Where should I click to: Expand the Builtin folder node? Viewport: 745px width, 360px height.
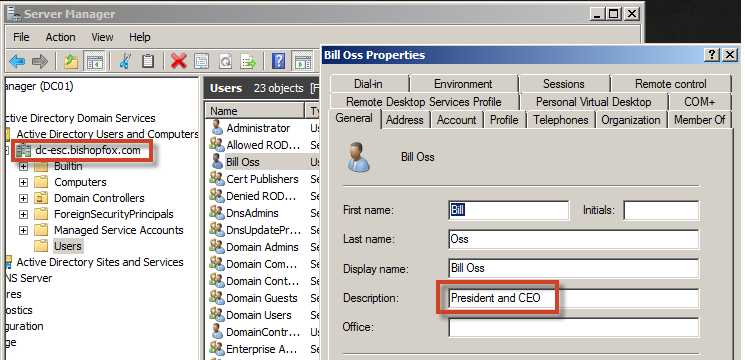tap(23, 167)
